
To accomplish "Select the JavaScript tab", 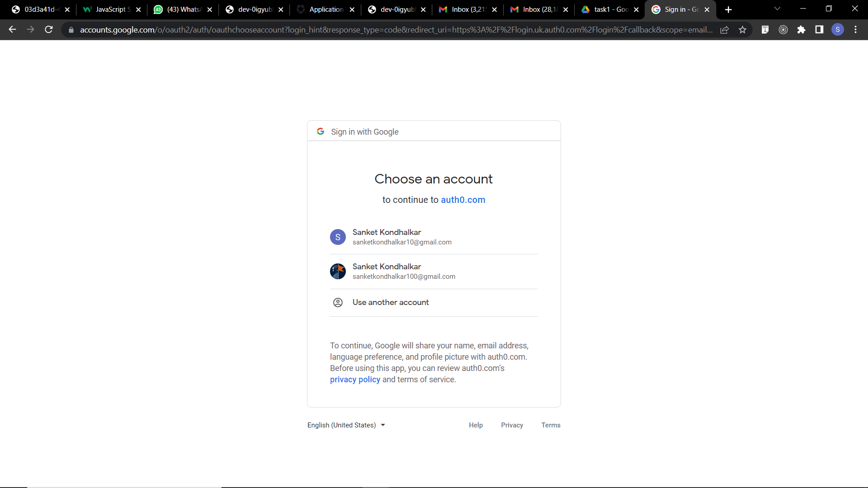I will (112, 9).
